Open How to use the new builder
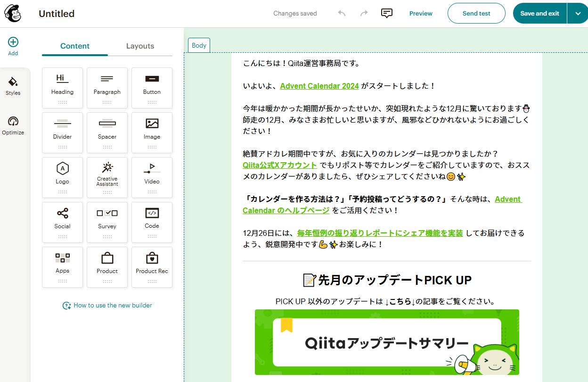This screenshot has height=382, width=588. click(x=107, y=305)
